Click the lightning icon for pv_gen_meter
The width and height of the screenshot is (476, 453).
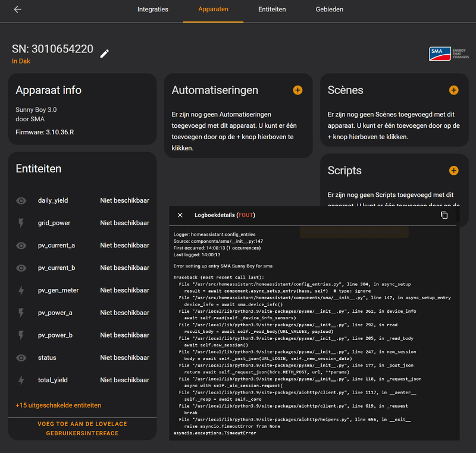[x=21, y=291]
